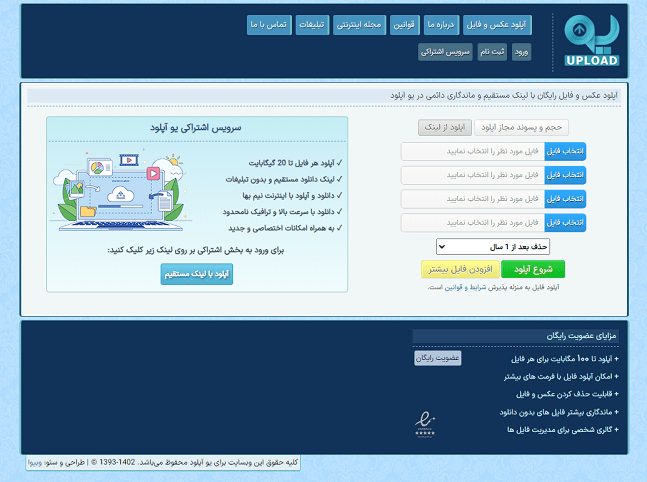The width and height of the screenshot is (647, 482).
Task: Click the text 'دانلود و آپلود با اینترنت نیم بها'
Action: 288,196
